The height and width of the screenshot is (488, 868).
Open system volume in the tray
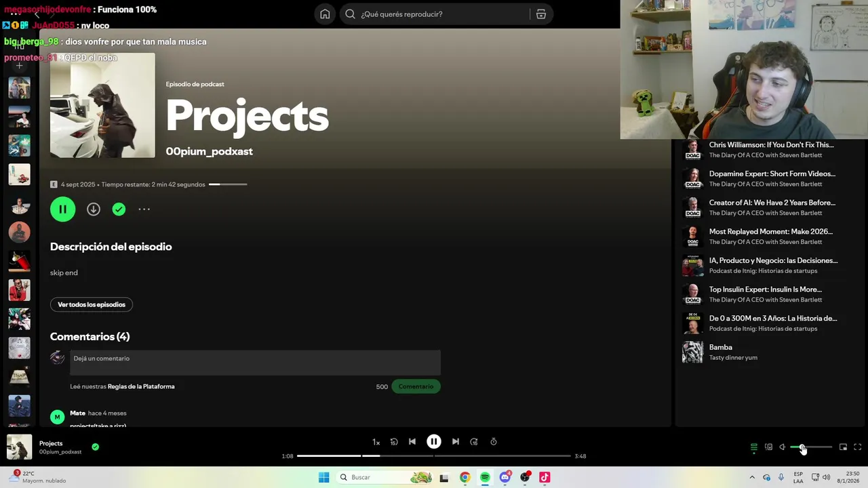[826, 477]
